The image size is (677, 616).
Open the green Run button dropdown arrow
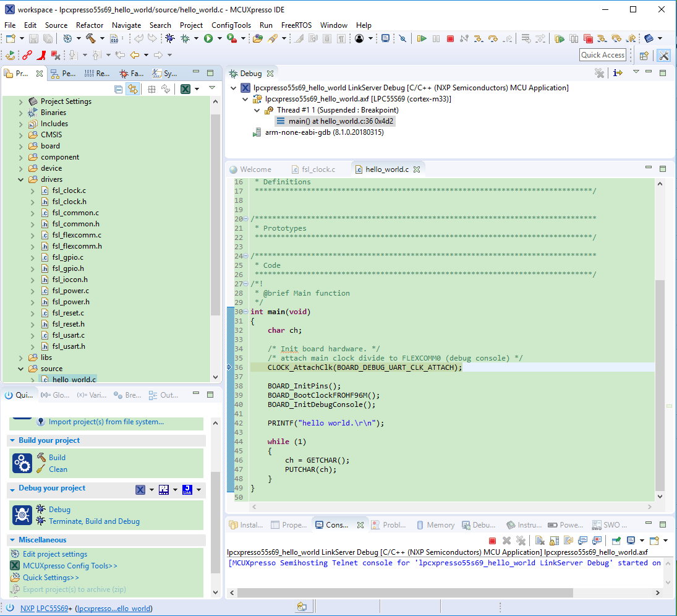click(x=219, y=38)
